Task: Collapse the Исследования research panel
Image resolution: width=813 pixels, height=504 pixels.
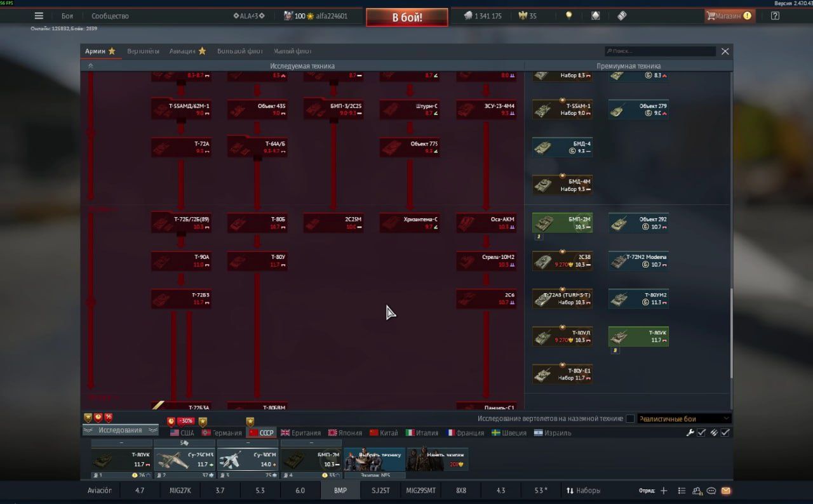Action: pyautogui.click(x=120, y=430)
